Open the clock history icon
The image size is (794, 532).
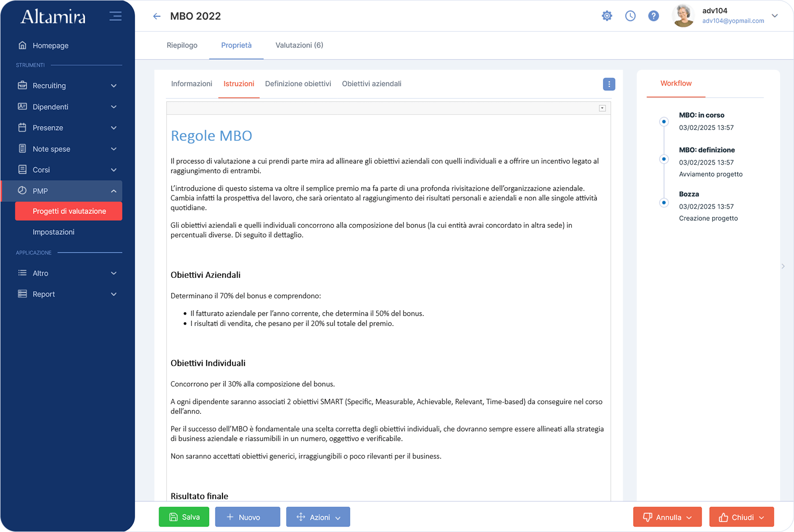point(630,16)
